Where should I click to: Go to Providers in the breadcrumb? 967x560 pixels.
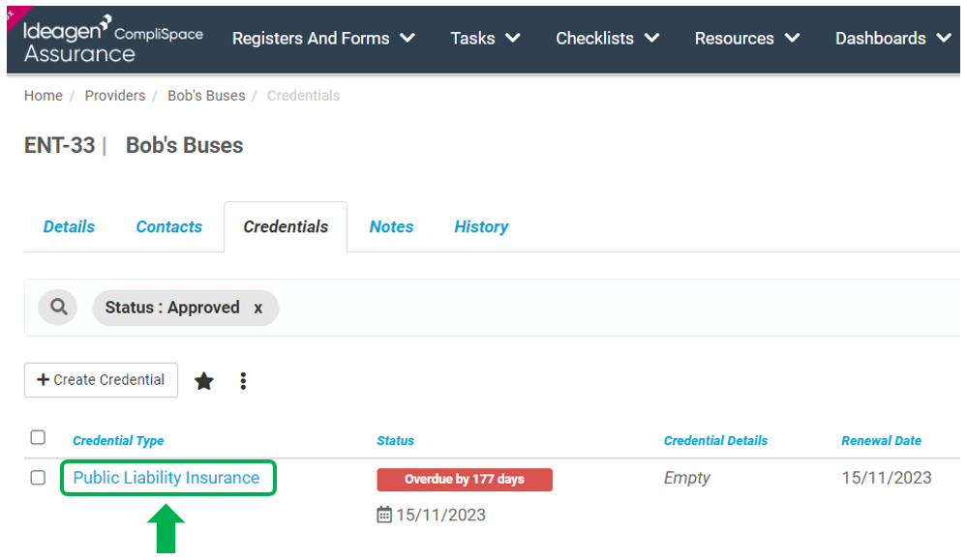(x=115, y=96)
